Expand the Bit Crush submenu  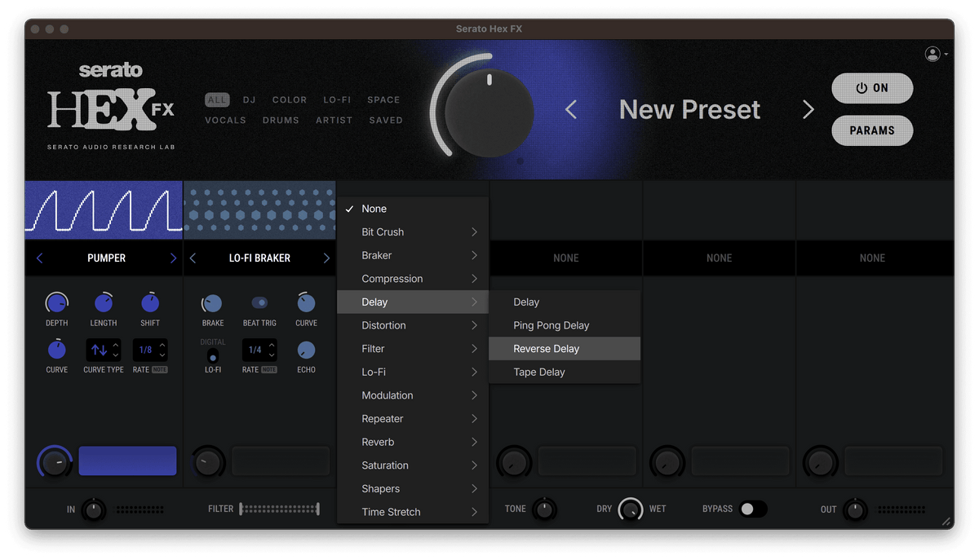coord(413,232)
